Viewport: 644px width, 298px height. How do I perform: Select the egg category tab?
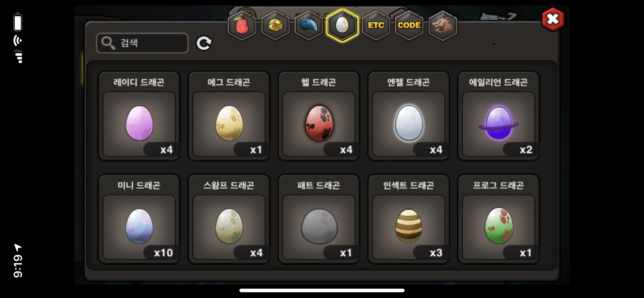pyautogui.click(x=342, y=26)
